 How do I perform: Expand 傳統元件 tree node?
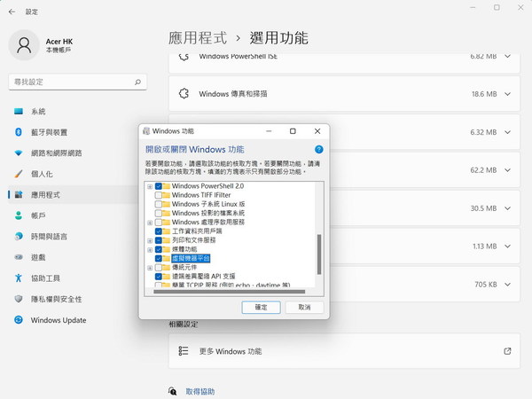150,268
